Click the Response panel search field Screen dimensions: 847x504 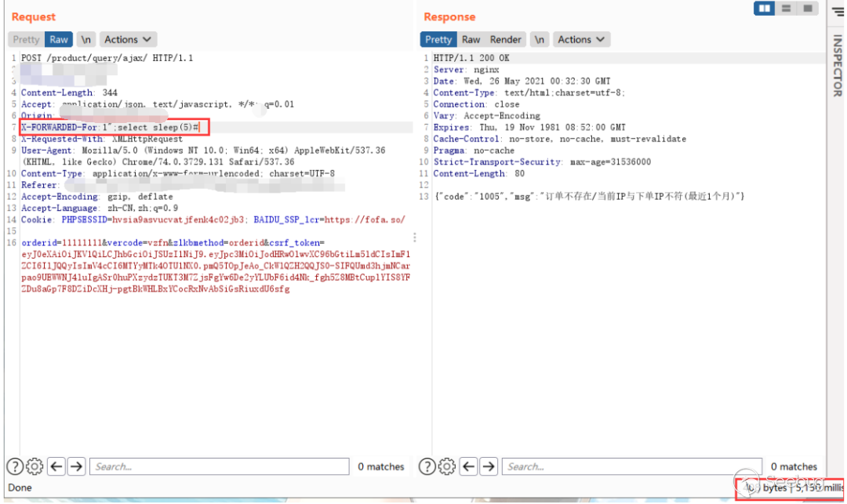pyautogui.click(x=631, y=466)
